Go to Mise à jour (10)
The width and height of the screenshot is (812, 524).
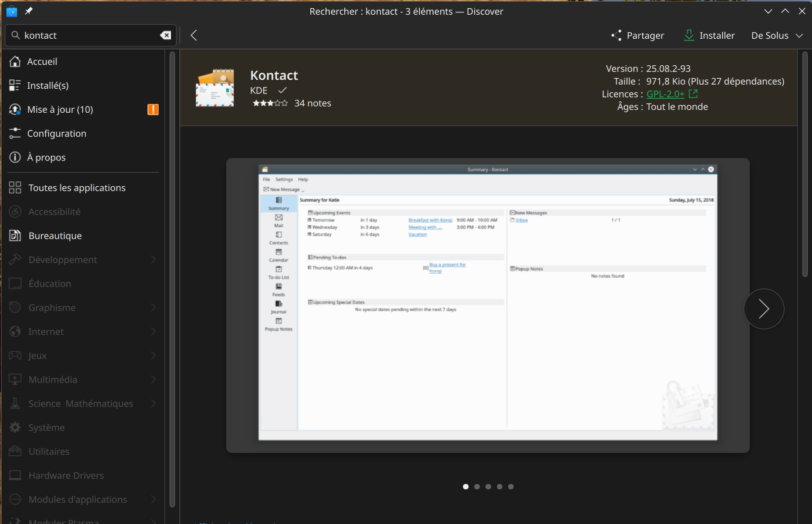click(x=60, y=109)
